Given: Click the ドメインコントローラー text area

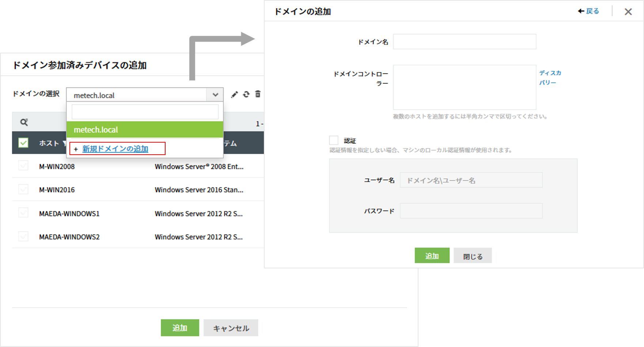Looking at the screenshot, I should (465, 87).
